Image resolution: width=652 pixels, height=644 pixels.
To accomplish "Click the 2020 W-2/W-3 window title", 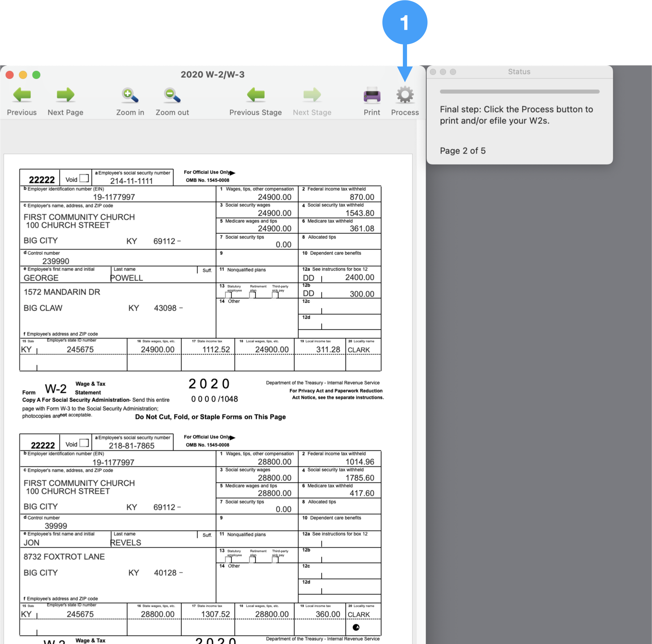I will pos(212,74).
